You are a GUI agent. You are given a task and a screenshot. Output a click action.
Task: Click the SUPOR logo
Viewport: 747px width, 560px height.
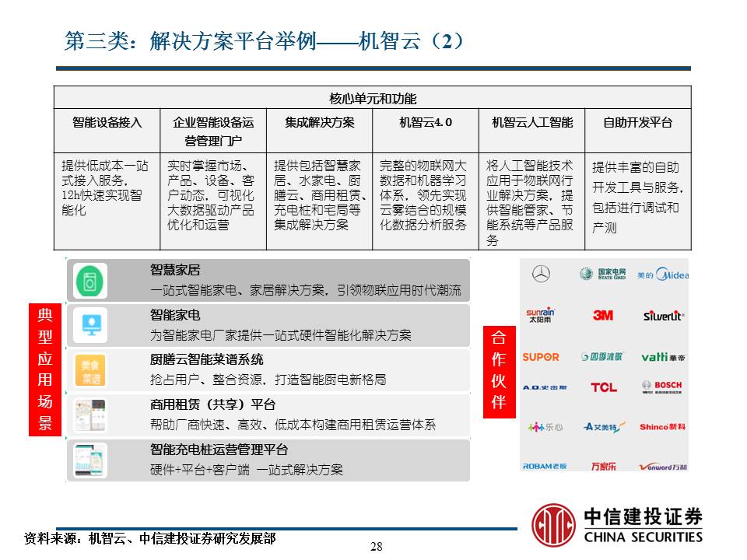coord(541,356)
